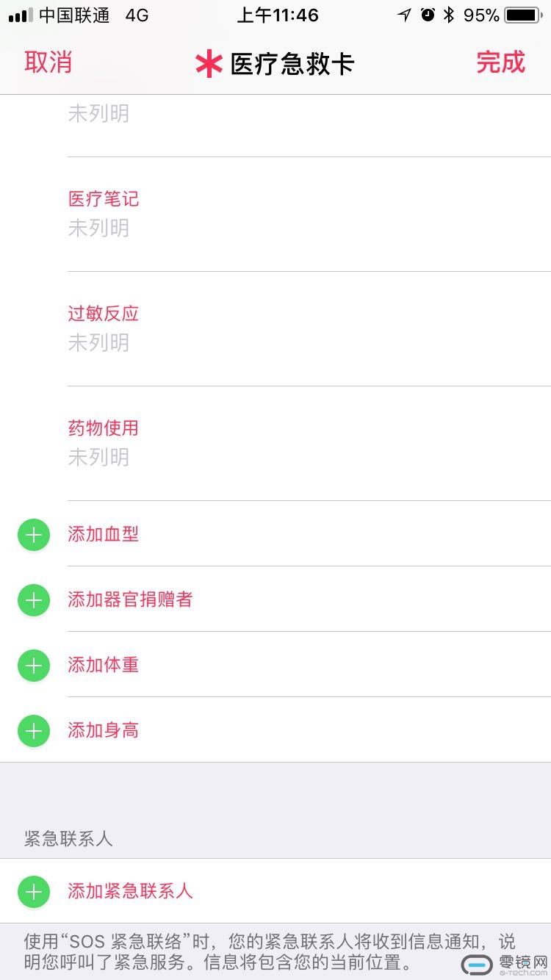Tap green plus icon beside 添加紧急联系人

click(33, 892)
